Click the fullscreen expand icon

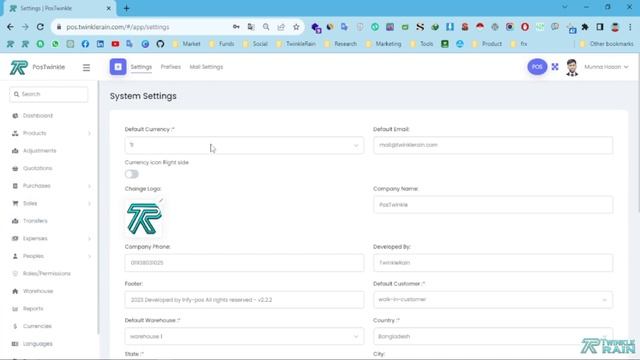point(555,67)
